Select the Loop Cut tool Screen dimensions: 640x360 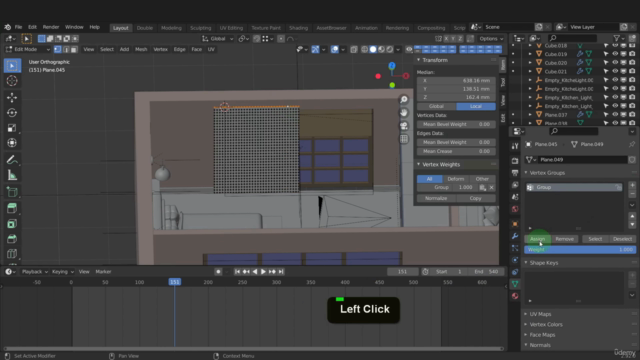[12, 254]
